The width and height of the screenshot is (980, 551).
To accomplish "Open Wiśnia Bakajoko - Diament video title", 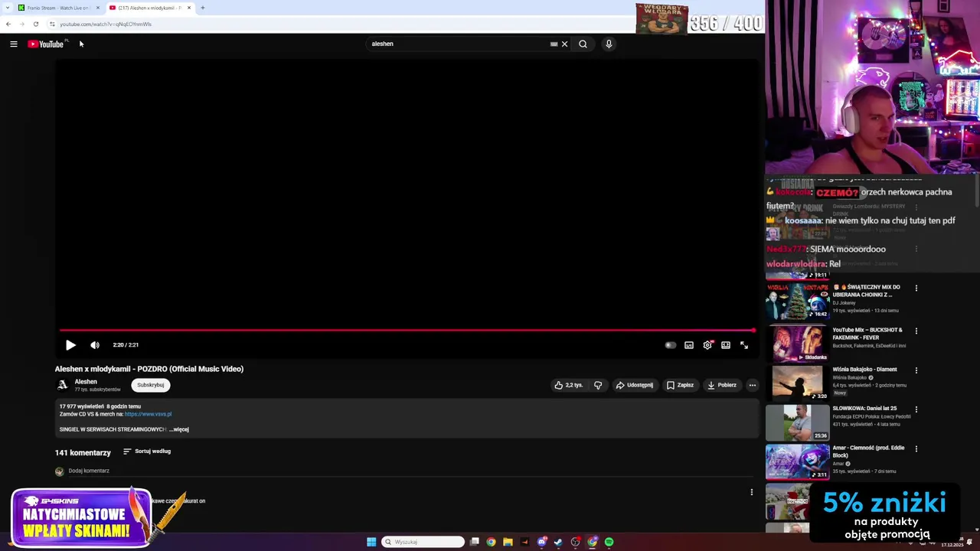I will pyautogui.click(x=864, y=370).
